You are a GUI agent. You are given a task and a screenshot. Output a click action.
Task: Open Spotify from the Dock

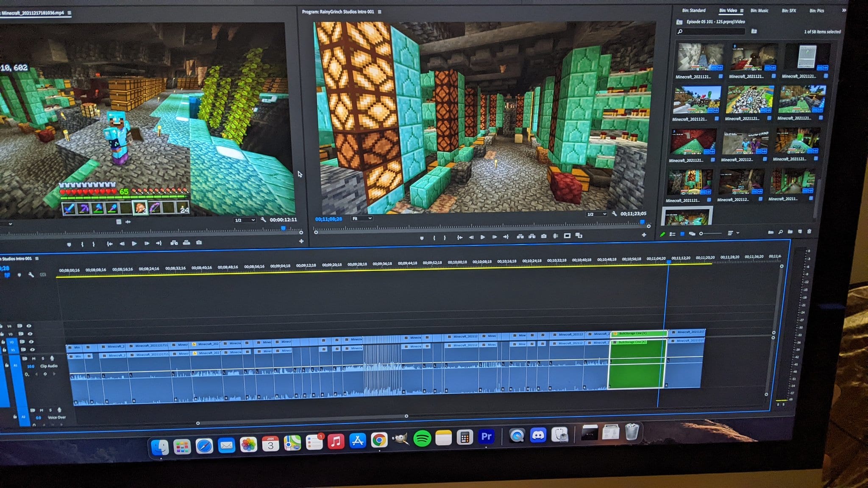click(422, 438)
